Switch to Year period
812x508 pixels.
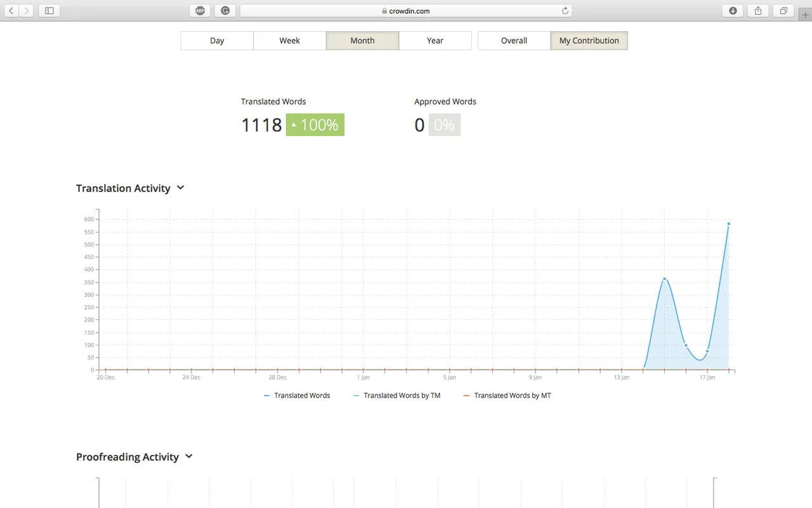click(435, 41)
